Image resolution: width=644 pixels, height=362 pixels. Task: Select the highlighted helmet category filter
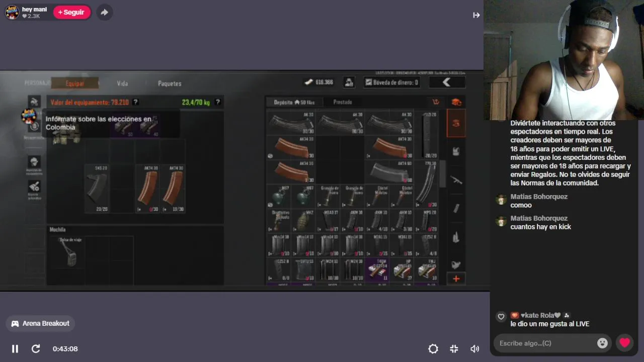tap(456, 123)
